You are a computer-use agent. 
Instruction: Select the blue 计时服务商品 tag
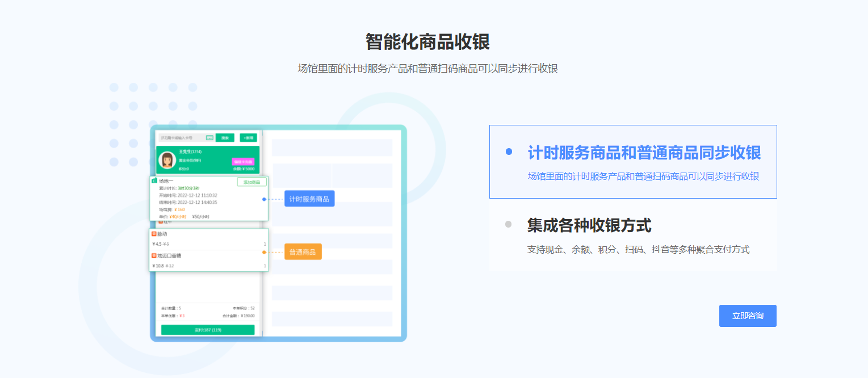point(309,199)
